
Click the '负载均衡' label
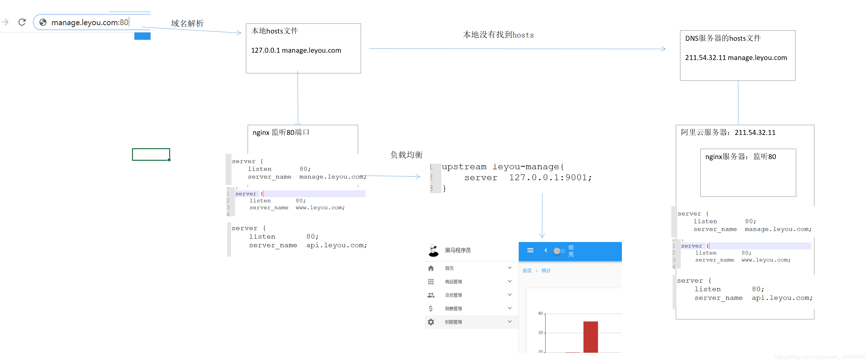406,155
